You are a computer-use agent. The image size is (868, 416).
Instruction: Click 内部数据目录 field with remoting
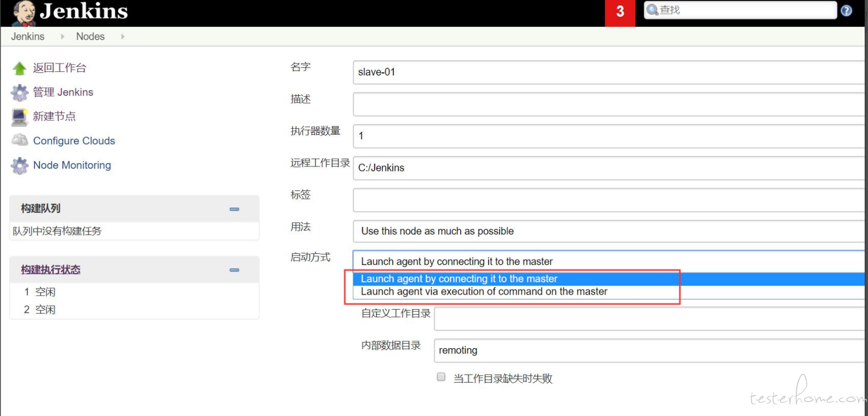tap(650, 350)
